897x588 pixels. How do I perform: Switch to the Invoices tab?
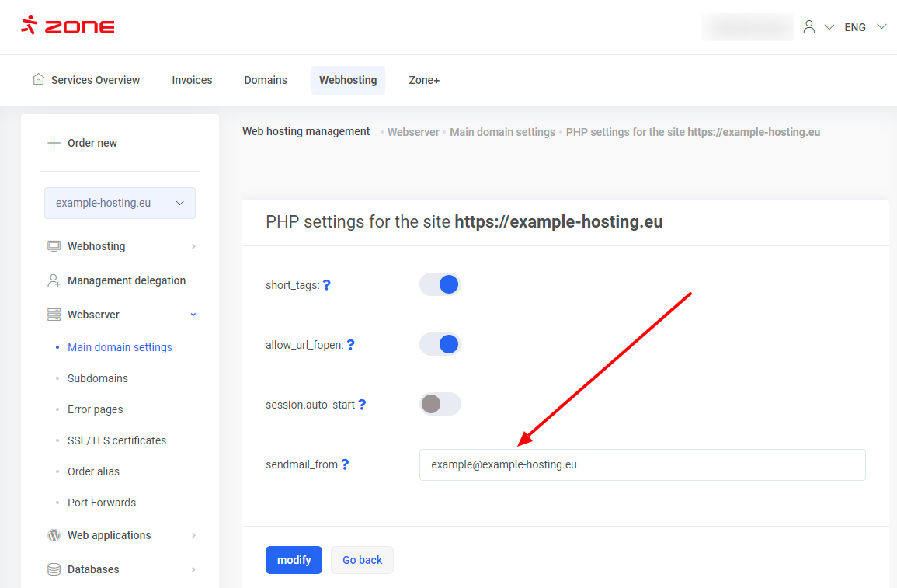click(x=192, y=80)
